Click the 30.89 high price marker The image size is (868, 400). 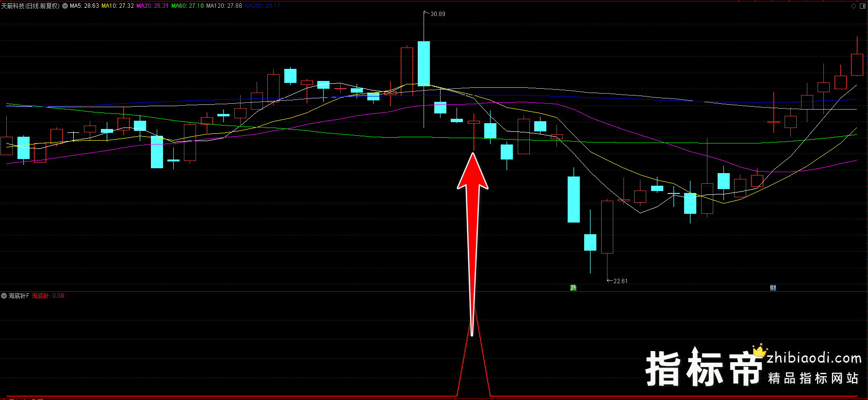[x=437, y=14]
